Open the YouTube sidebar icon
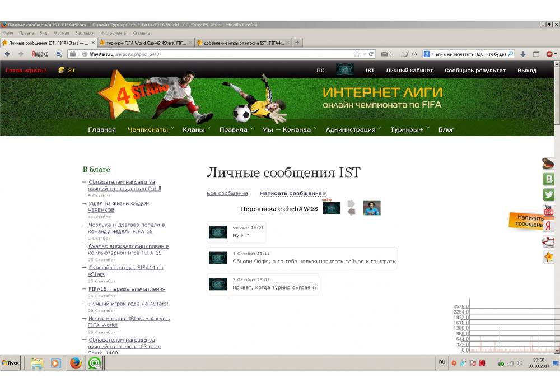This screenshot has height=392, width=560. pyautogui.click(x=549, y=211)
